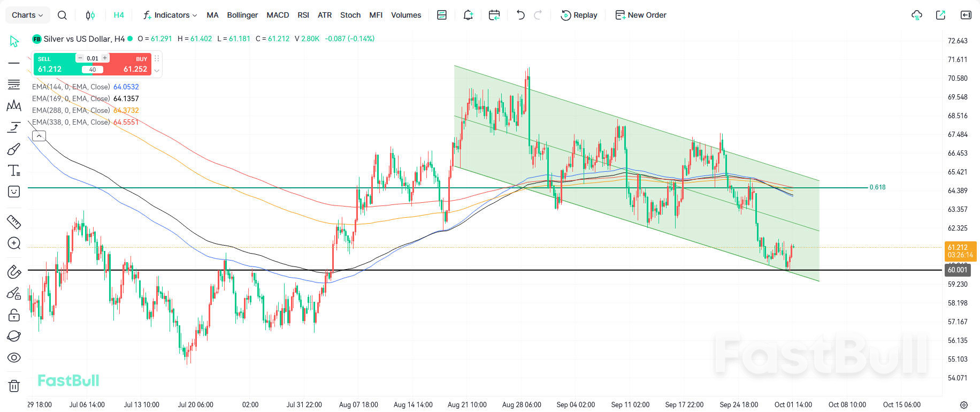This screenshot has height=412, width=980.
Task: Create a price alert
Action: pos(468,15)
